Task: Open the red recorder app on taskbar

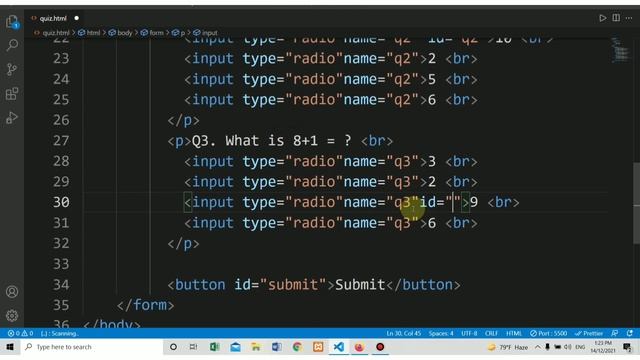Action: [x=380, y=347]
